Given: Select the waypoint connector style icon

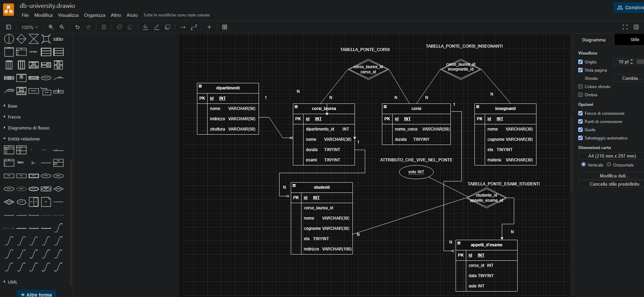Looking at the screenshot, I should click(x=194, y=27).
